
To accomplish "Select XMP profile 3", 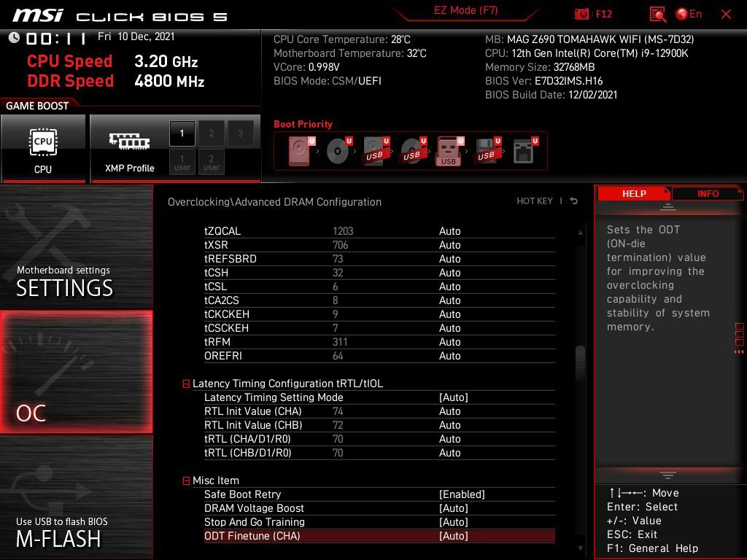I will pyautogui.click(x=240, y=133).
